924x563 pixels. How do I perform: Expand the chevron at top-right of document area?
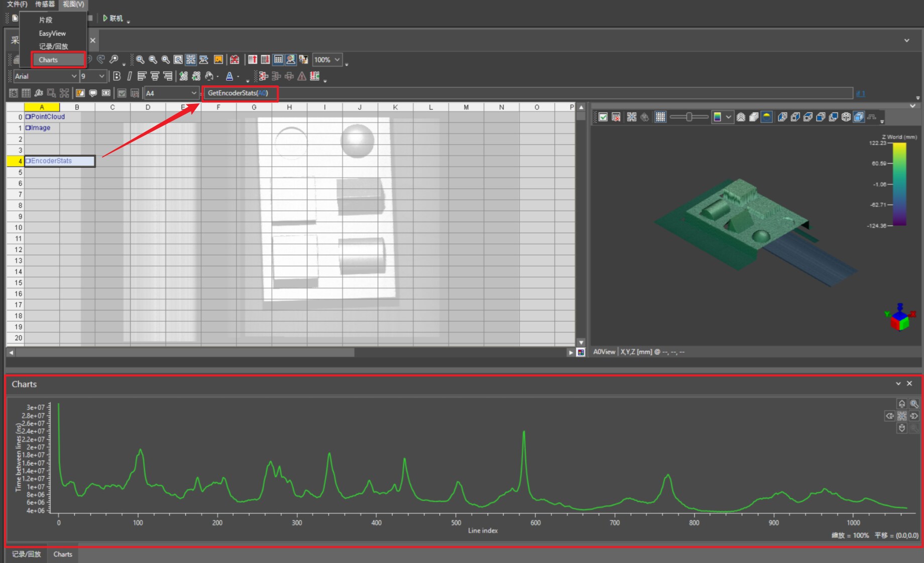[907, 41]
